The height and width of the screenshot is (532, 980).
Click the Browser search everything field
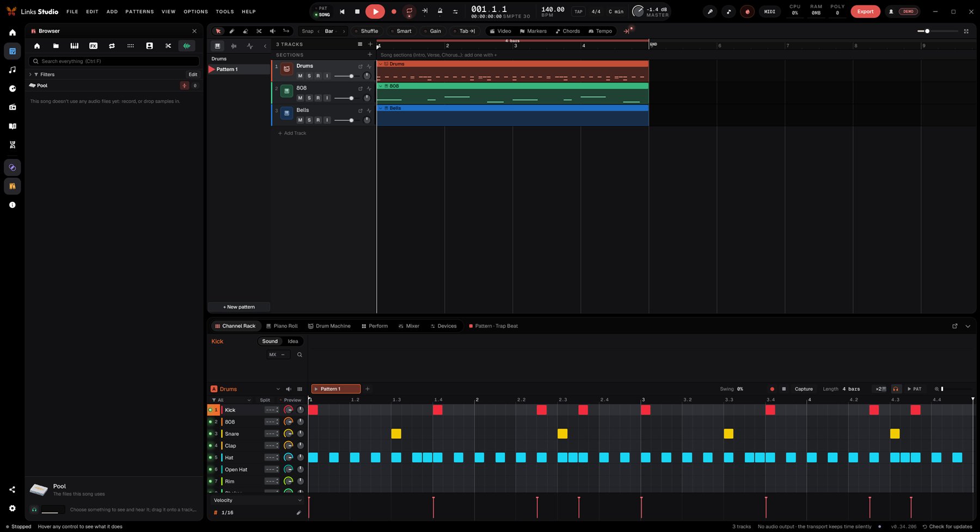click(x=114, y=61)
